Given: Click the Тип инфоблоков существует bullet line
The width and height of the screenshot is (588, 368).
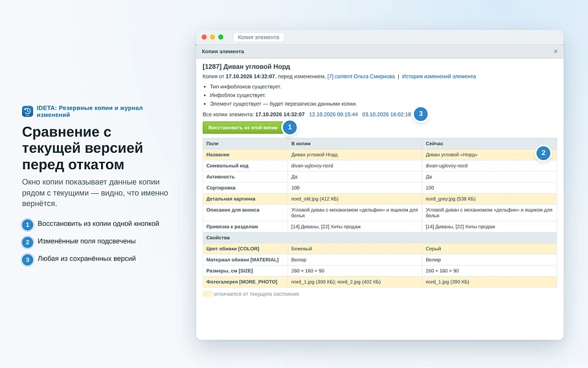Looking at the screenshot, I should 245,86.
